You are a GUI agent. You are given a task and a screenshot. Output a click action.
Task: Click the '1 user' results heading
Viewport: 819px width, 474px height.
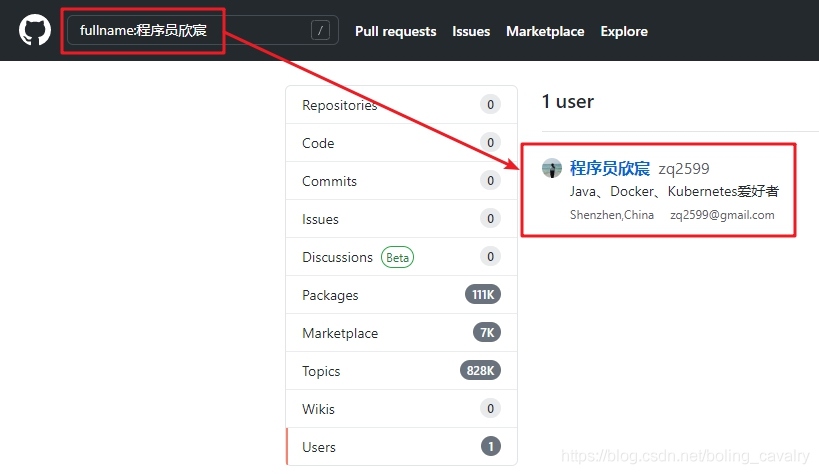point(568,101)
